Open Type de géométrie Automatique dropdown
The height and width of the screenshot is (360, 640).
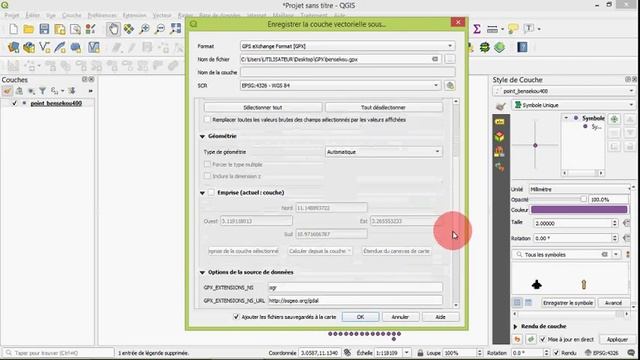click(384, 152)
